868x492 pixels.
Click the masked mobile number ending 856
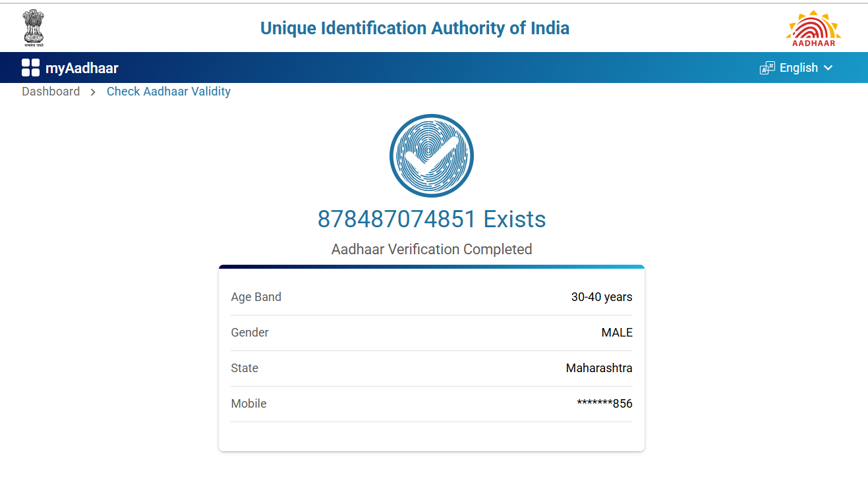point(604,404)
